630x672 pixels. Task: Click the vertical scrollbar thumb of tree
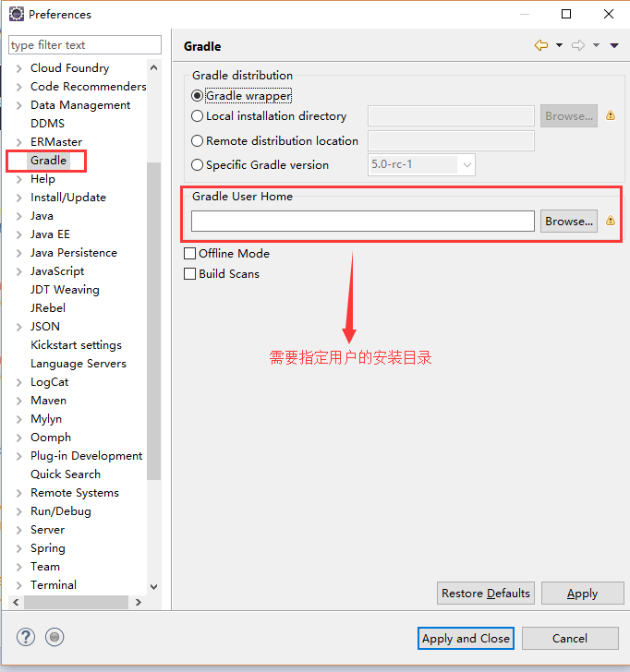(x=154, y=321)
